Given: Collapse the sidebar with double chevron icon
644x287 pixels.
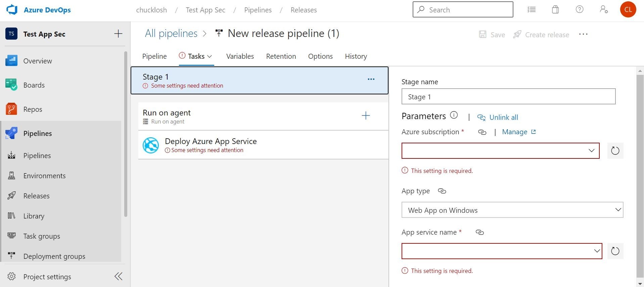Looking at the screenshot, I should pyautogui.click(x=119, y=276).
